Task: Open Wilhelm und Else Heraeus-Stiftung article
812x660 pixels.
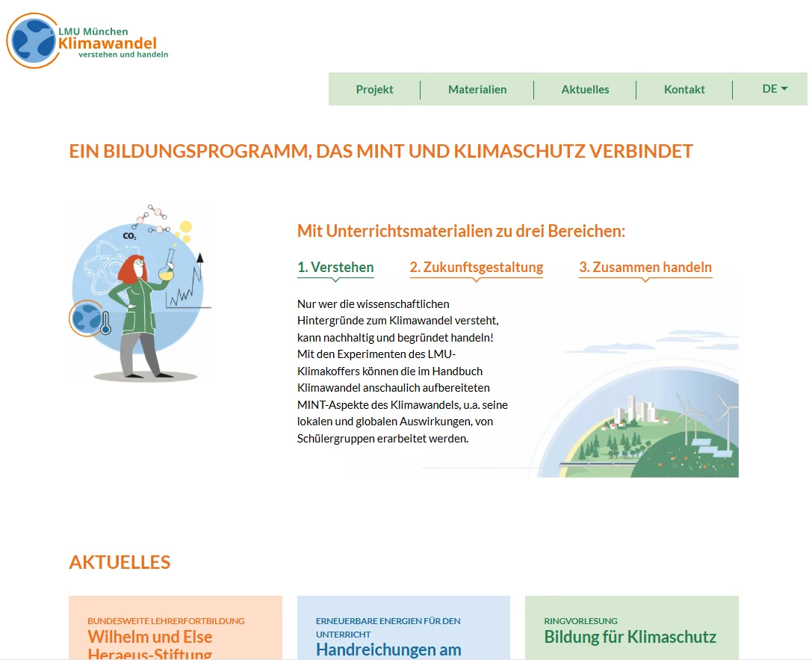Action: [x=150, y=645]
